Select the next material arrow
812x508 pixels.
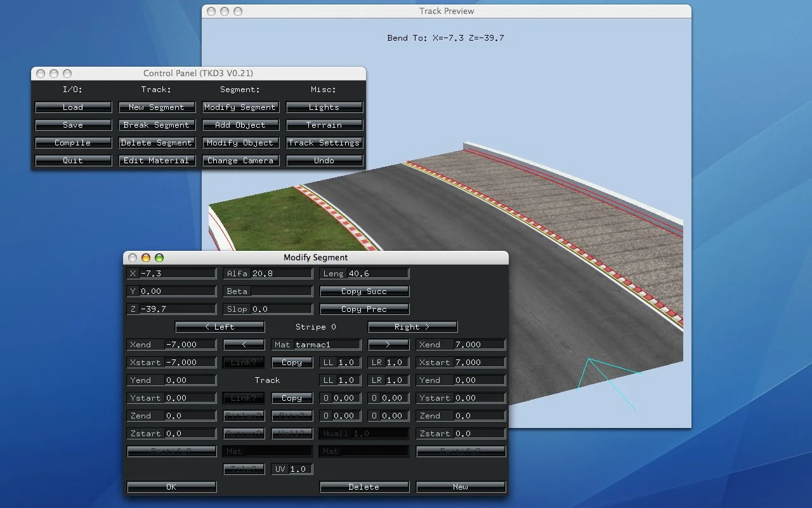pyautogui.click(x=388, y=344)
